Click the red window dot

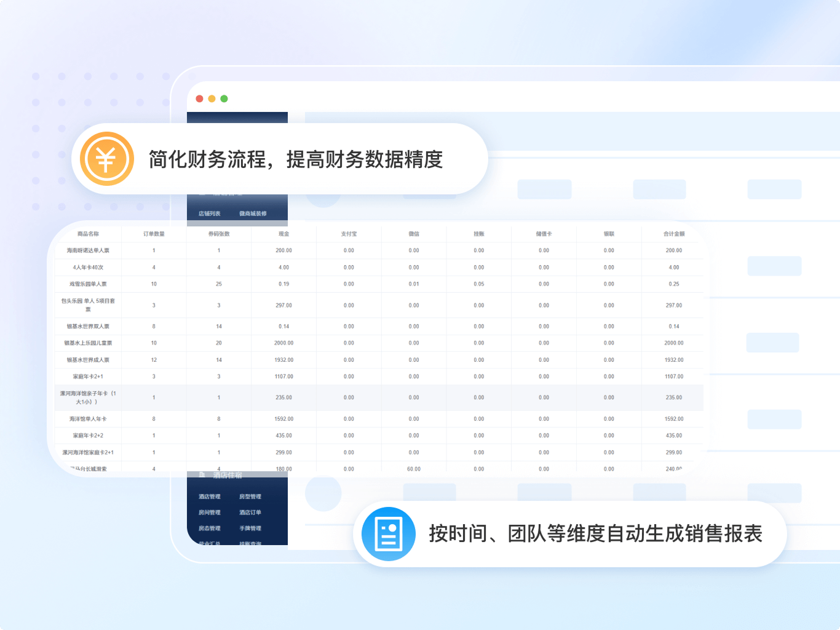click(199, 98)
